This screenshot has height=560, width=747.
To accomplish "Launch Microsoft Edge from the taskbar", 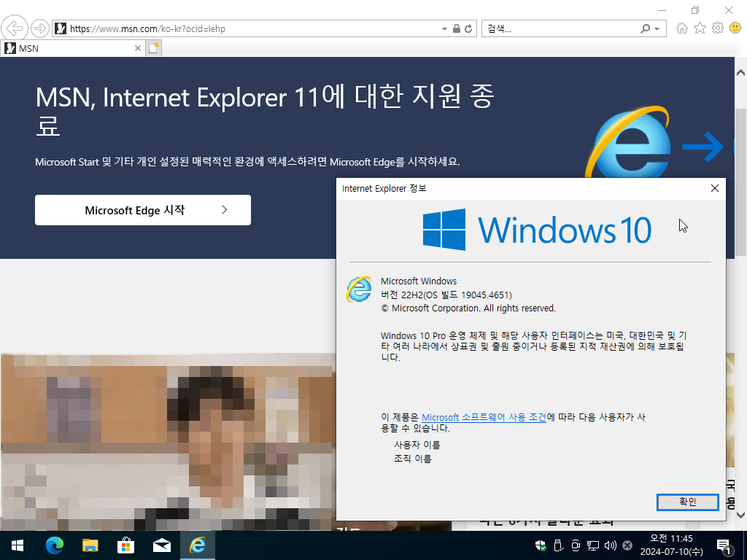I will [x=54, y=545].
